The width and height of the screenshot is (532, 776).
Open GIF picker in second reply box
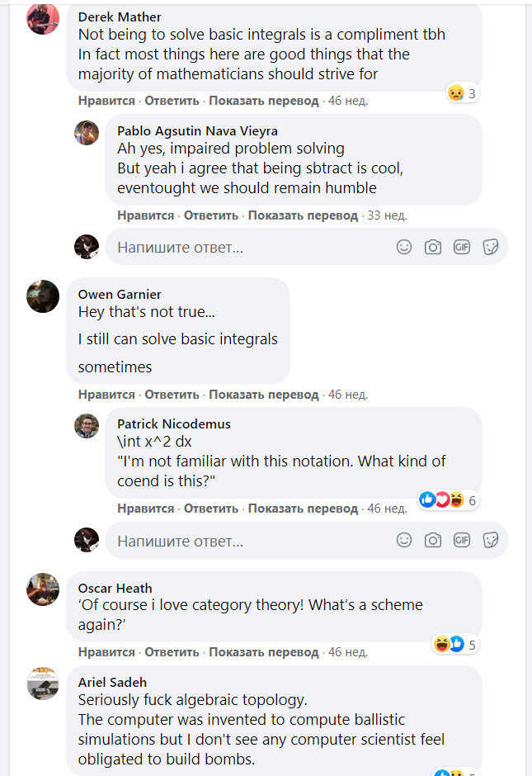pos(462,541)
